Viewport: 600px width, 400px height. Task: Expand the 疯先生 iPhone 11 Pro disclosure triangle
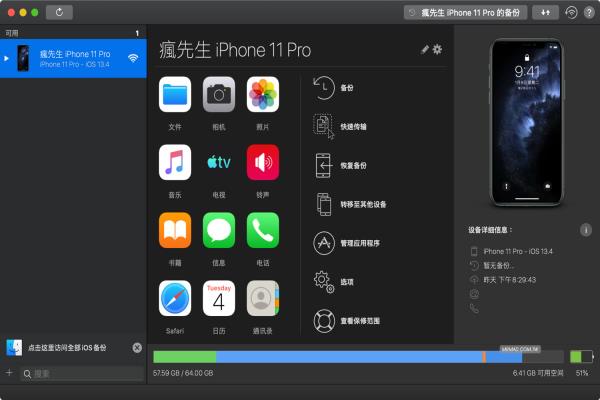[6, 59]
